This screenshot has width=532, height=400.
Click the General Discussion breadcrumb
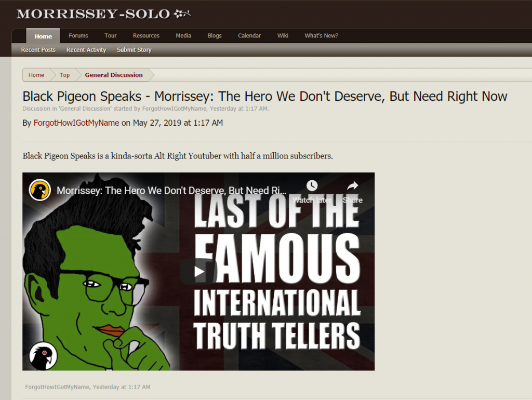pyautogui.click(x=114, y=75)
